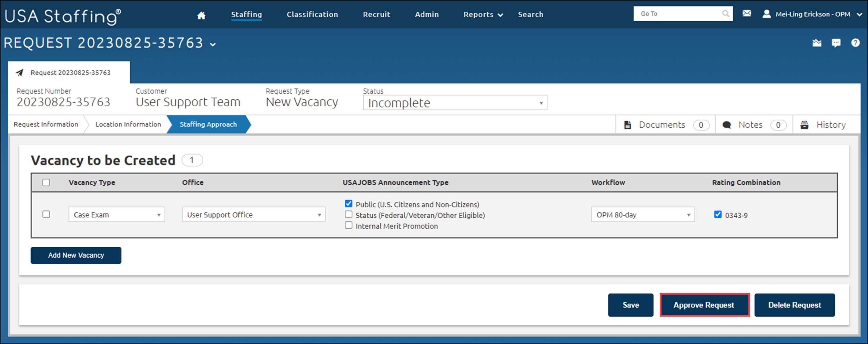Click the Rating Combination column header
Image resolution: width=868 pixels, height=344 pixels.
click(x=746, y=183)
